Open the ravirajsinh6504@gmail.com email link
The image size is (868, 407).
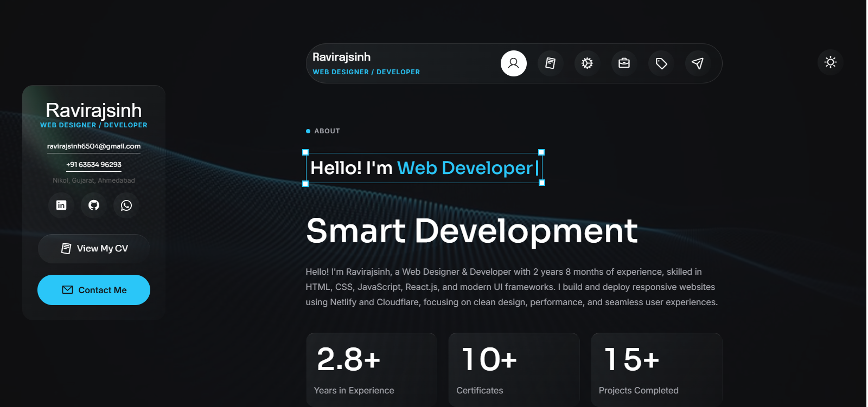point(94,146)
